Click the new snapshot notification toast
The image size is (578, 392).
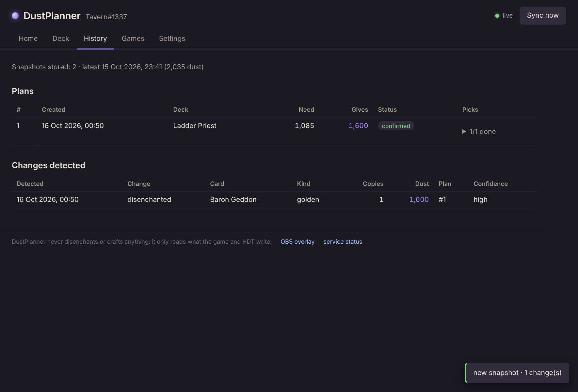pyautogui.click(x=517, y=373)
